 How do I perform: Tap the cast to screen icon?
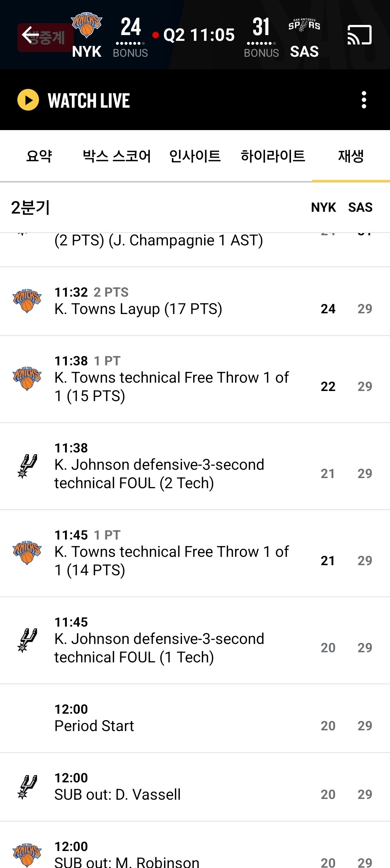pos(359,35)
